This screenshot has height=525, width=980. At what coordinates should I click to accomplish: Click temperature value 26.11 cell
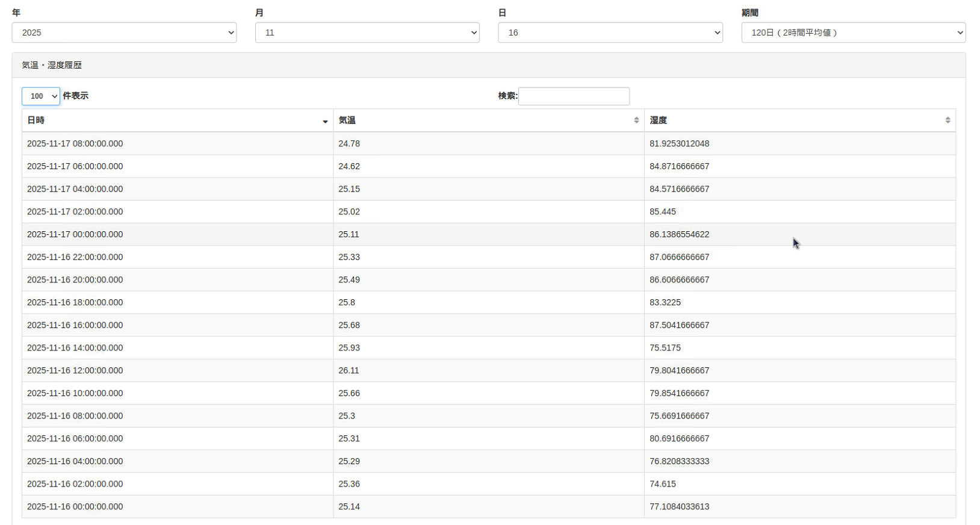[x=349, y=371]
